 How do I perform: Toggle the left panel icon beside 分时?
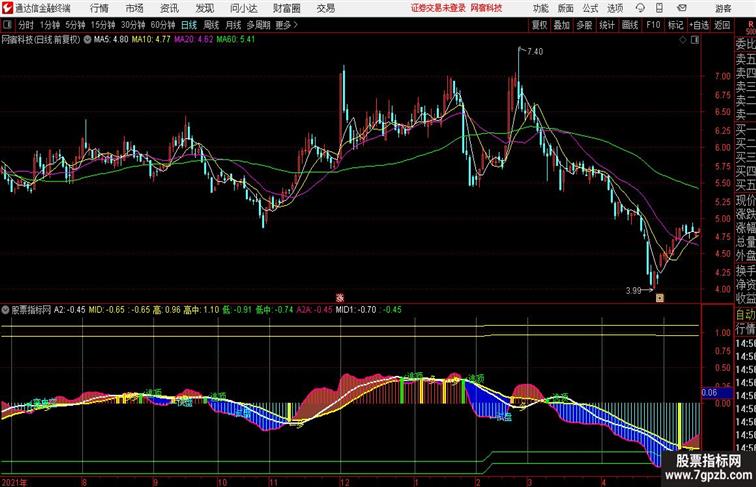click(x=7, y=25)
